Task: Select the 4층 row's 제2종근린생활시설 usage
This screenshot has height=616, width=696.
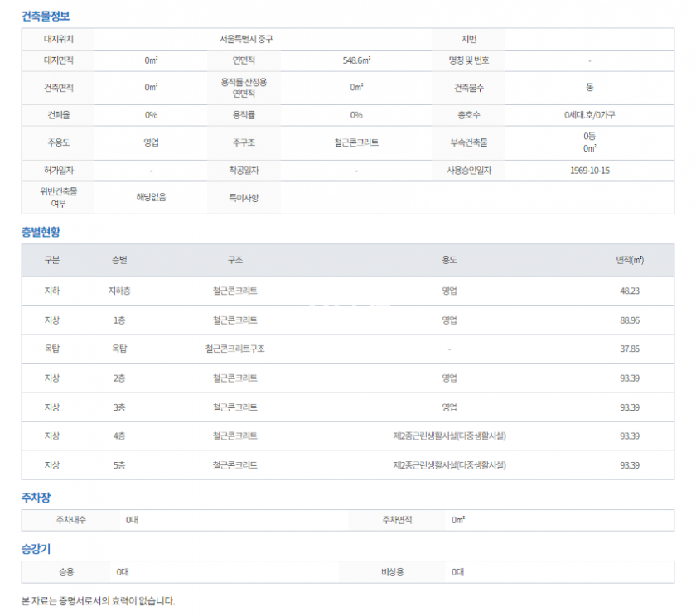Action: tap(449, 436)
